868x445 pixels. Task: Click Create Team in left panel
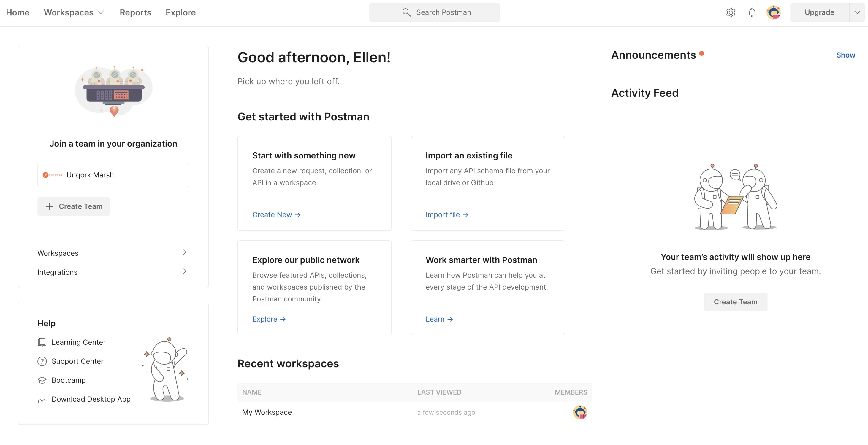[73, 206]
